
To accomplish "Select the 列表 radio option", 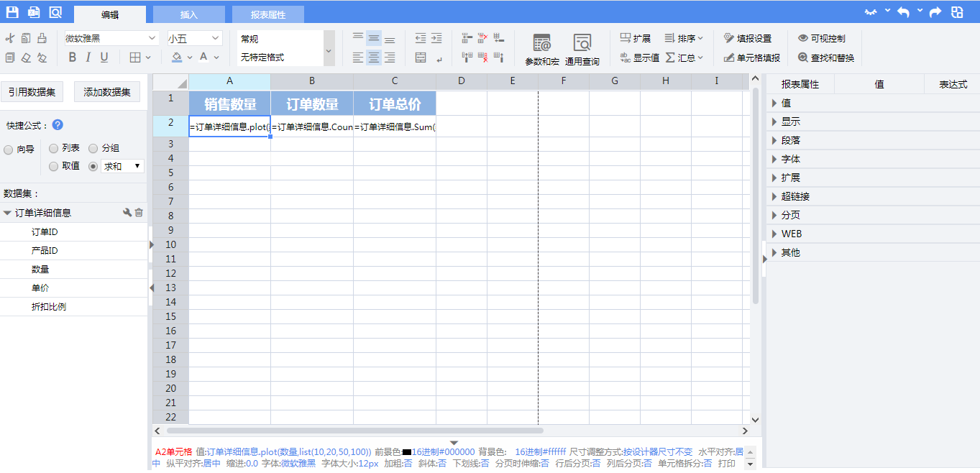I will pyautogui.click(x=54, y=148).
